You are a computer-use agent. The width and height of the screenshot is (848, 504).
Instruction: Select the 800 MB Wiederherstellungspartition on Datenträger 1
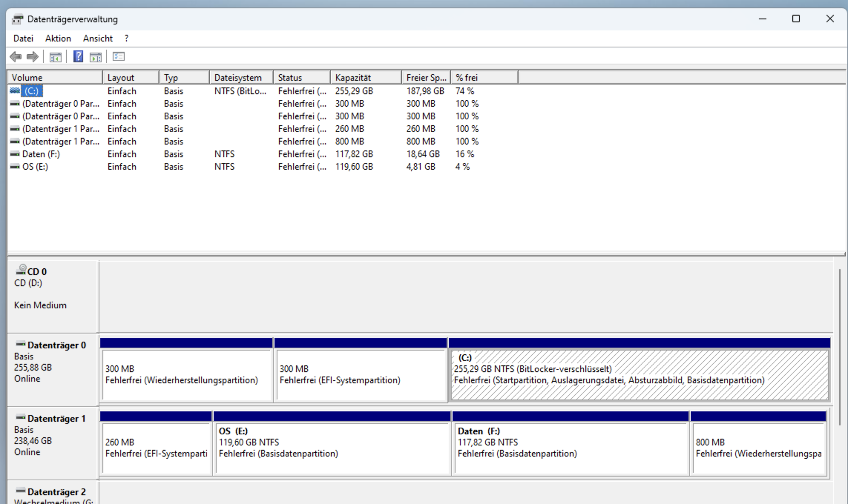(x=758, y=448)
